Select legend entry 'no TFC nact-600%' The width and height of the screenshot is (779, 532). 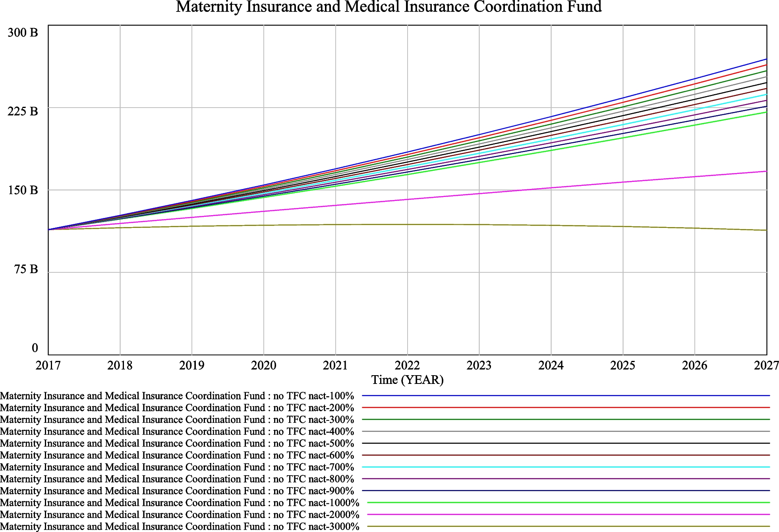[x=177, y=455]
